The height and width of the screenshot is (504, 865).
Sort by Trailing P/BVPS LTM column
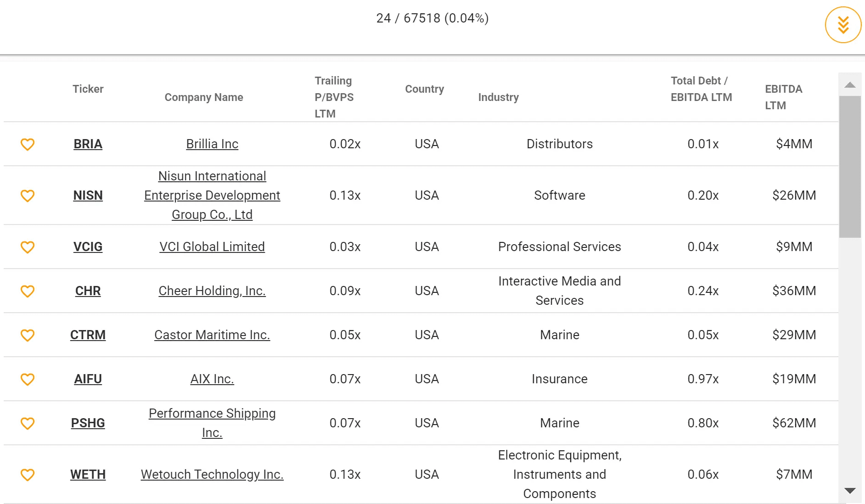[334, 97]
